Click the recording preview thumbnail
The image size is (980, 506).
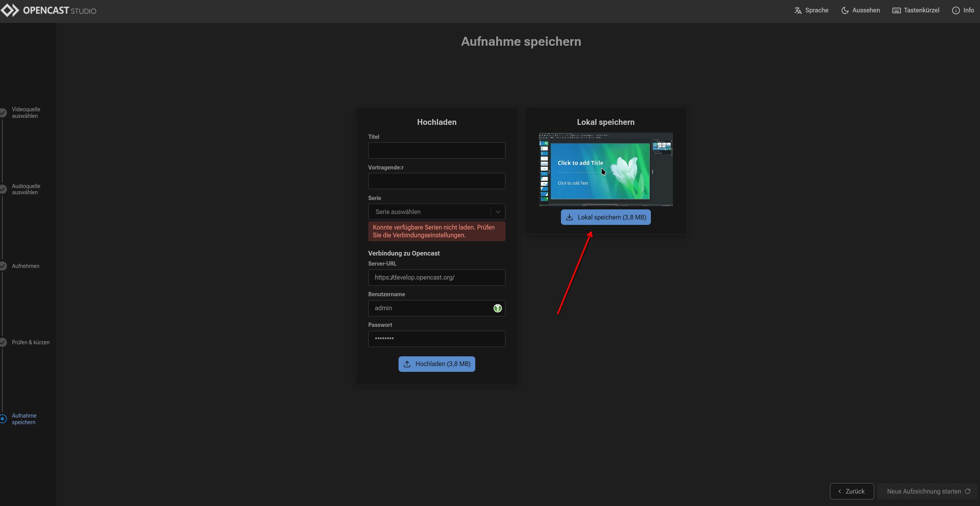pos(606,169)
